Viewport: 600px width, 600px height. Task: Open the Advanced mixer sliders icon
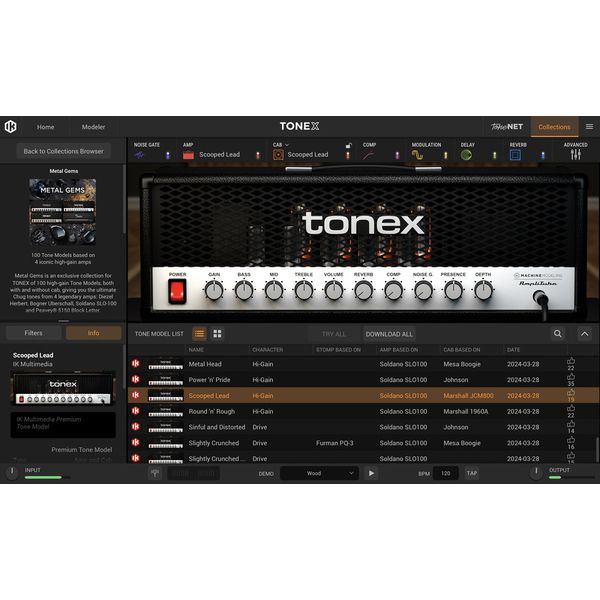tap(576, 155)
